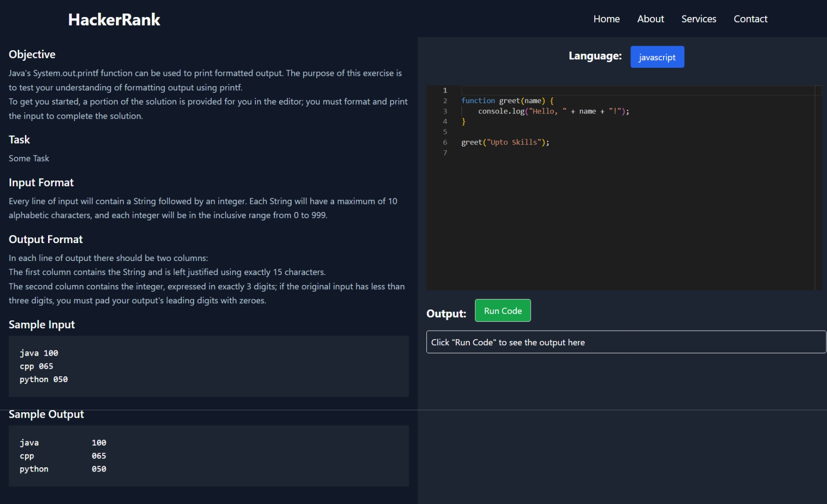Click line number 2 in the editor gutter
This screenshot has height=504, width=827.
[x=445, y=101]
